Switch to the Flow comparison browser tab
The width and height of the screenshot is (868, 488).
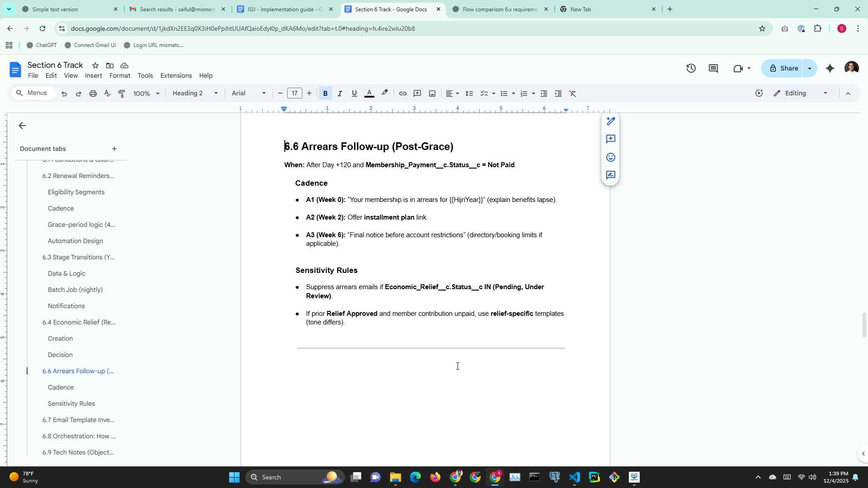coord(500,9)
